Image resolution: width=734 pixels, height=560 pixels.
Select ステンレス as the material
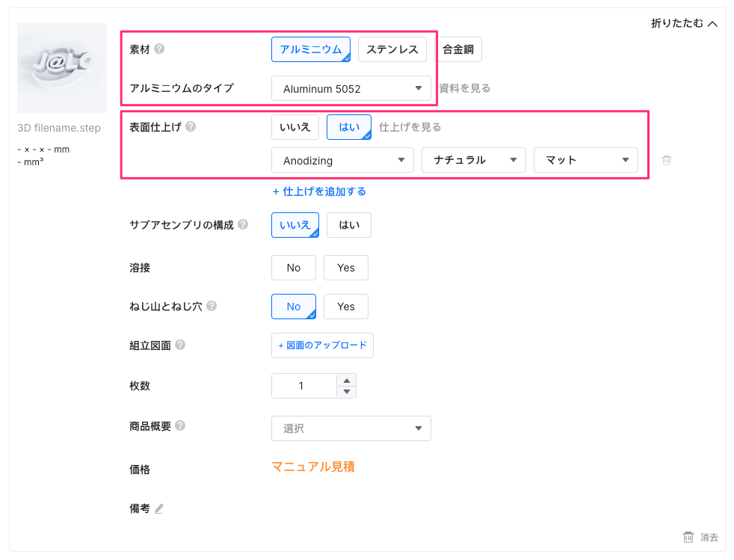(392, 49)
